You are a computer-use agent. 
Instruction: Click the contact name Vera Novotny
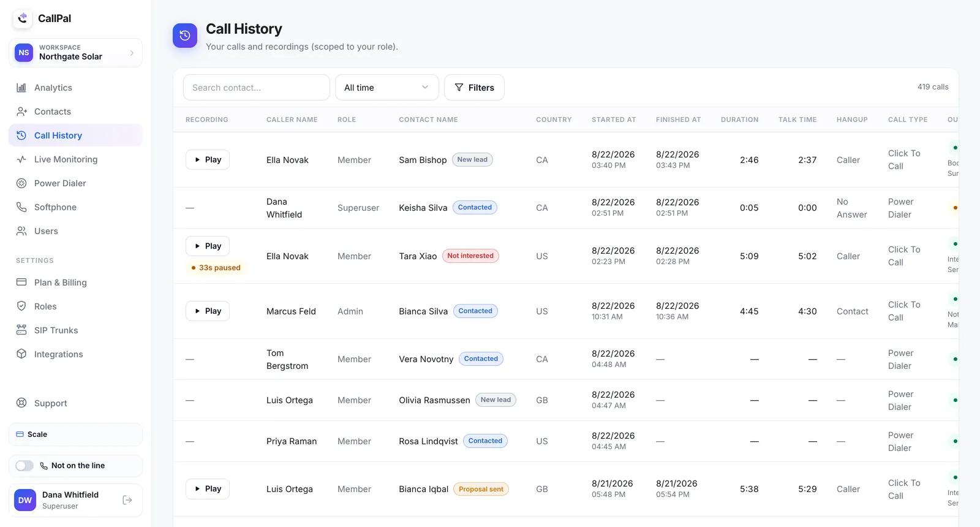[x=426, y=359]
